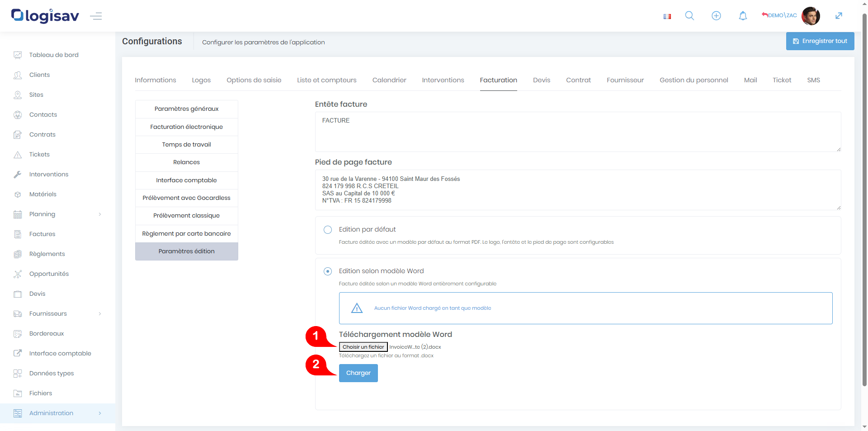Collapse sidebar using the hamburger menu icon

point(96,16)
